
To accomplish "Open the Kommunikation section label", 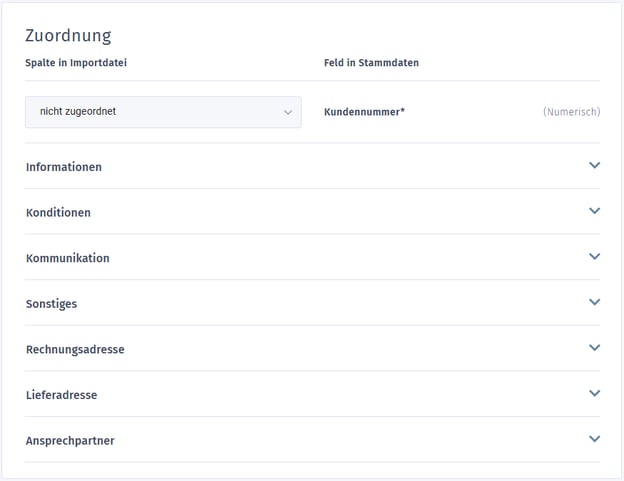I will pos(68,258).
